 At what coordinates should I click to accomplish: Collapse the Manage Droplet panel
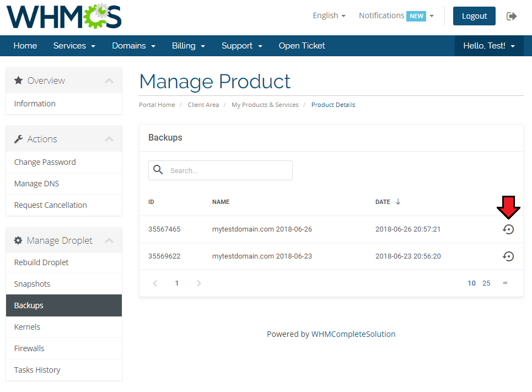tap(109, 240)
